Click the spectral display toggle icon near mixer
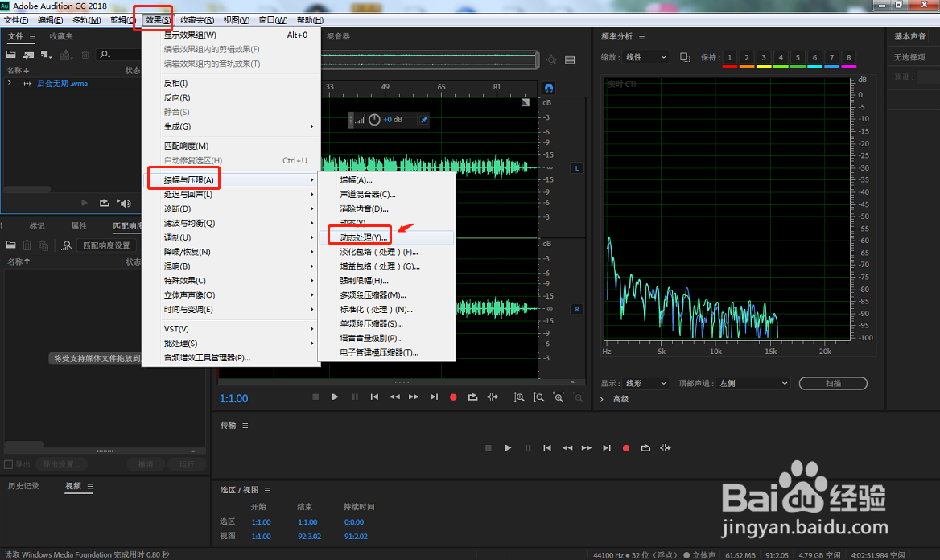Viewport: 940px width, 560px height. (570, 60)
